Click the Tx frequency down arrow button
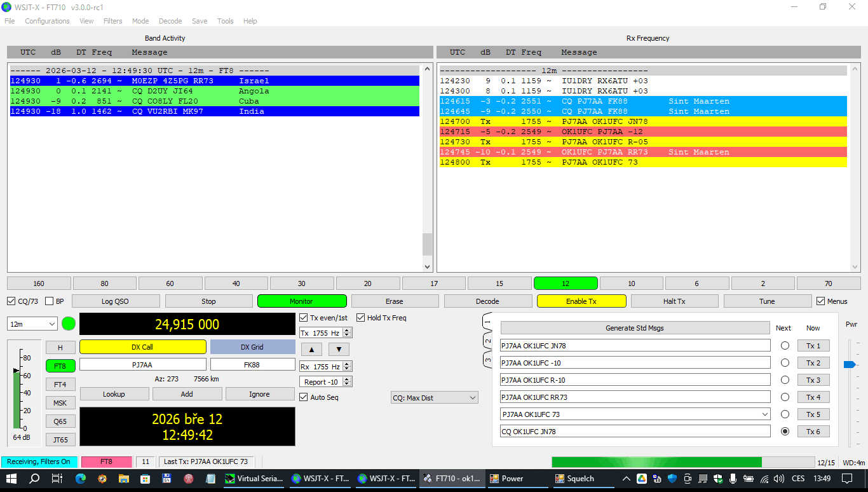The width and height of the screenshot is (868, 492). 339,349
